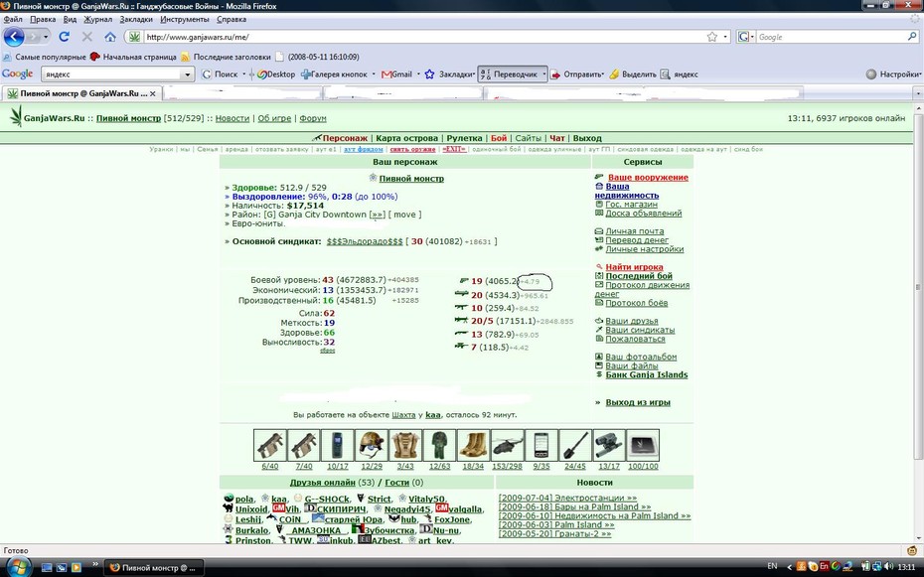Viewport: 924px width, 577px height.
Task: Click the pistol skill icon at level 19
Action: point(463,281)
